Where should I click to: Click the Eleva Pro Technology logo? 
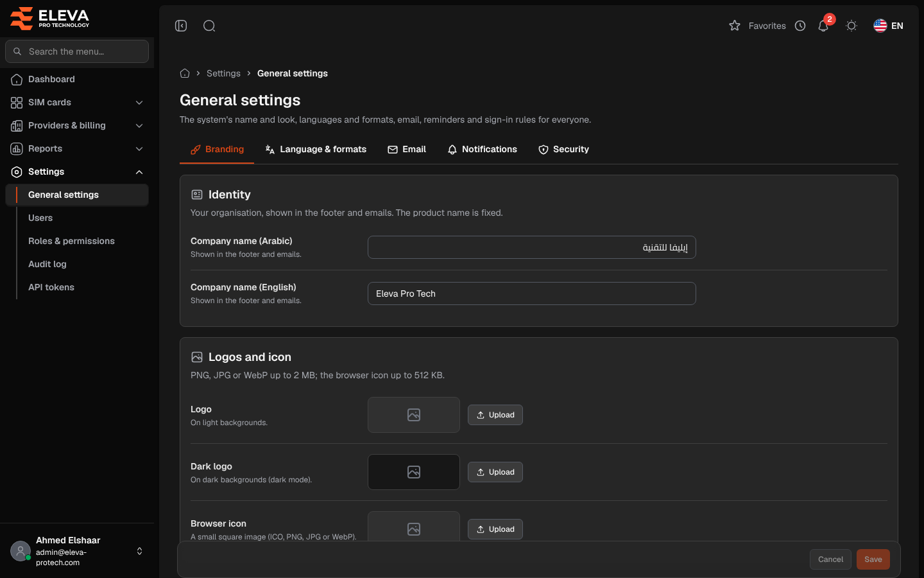(50, 18)
